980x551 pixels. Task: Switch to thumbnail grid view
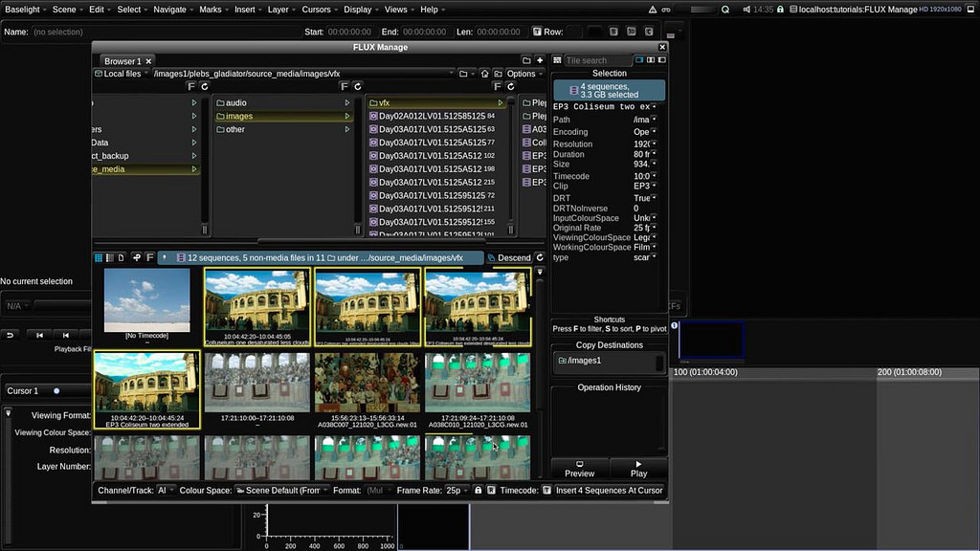99,257
